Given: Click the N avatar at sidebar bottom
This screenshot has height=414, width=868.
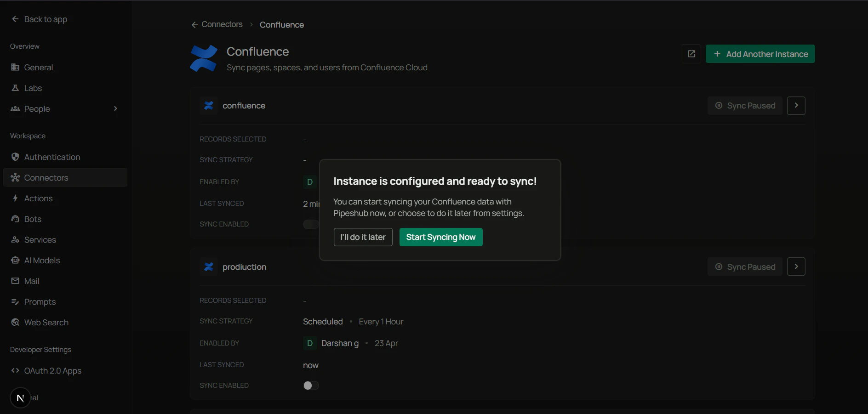Looking at the screenshot, I should 20,398.
